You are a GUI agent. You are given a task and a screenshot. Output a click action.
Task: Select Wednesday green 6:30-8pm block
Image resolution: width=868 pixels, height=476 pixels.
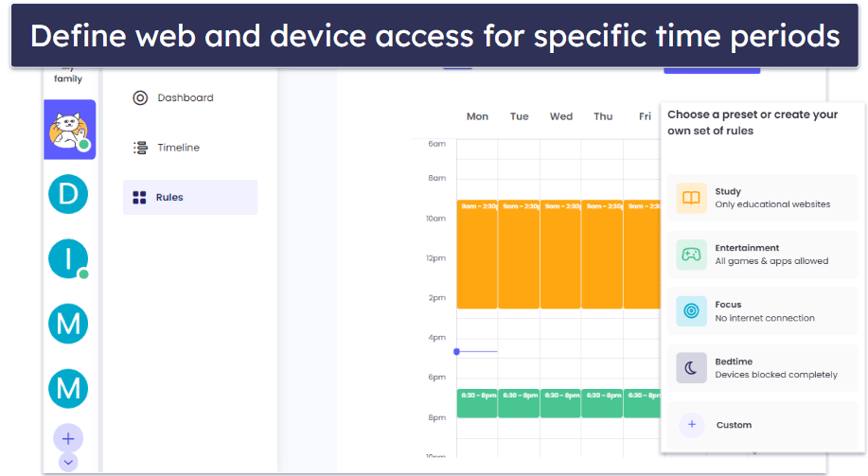click(x=560, y=403)
